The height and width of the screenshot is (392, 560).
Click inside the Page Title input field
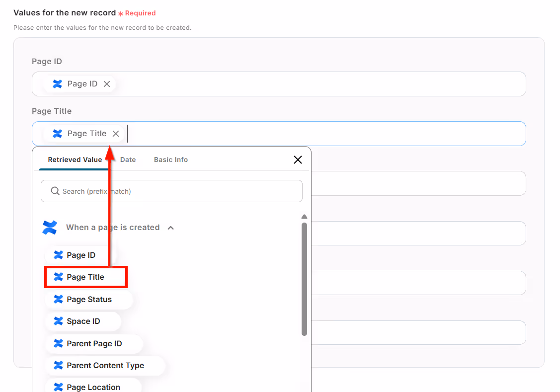tap(279, 134)
